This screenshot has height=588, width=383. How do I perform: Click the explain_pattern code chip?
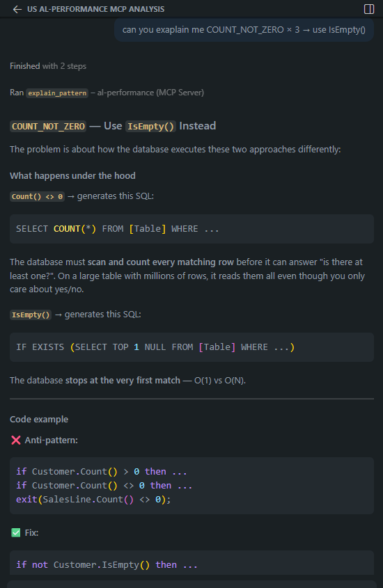[57, 93]
